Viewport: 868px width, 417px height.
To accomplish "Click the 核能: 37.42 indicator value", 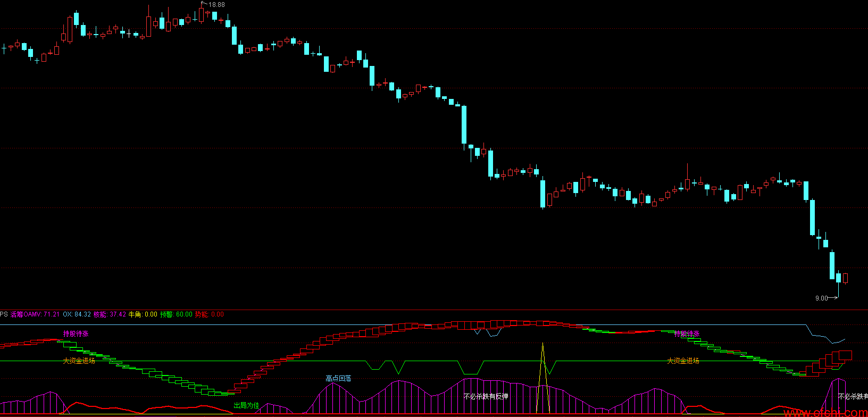I will coord(110,314).
